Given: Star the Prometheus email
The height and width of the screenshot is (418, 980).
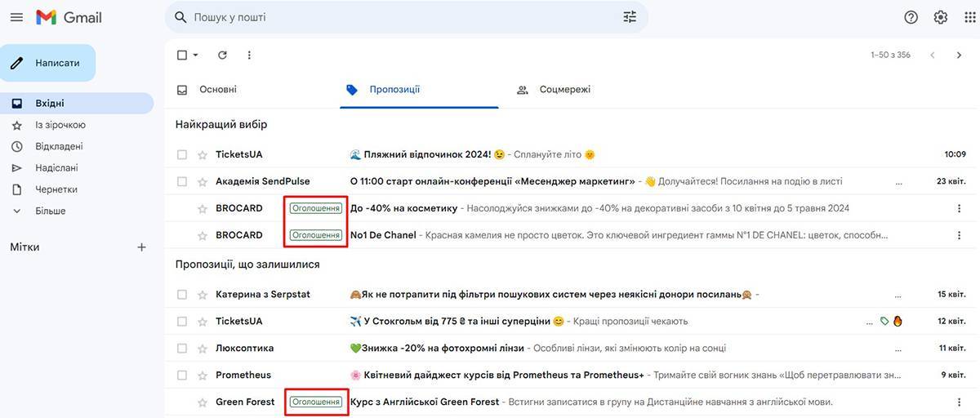Looking at the screenshot, I should click(x=203, y=375).
